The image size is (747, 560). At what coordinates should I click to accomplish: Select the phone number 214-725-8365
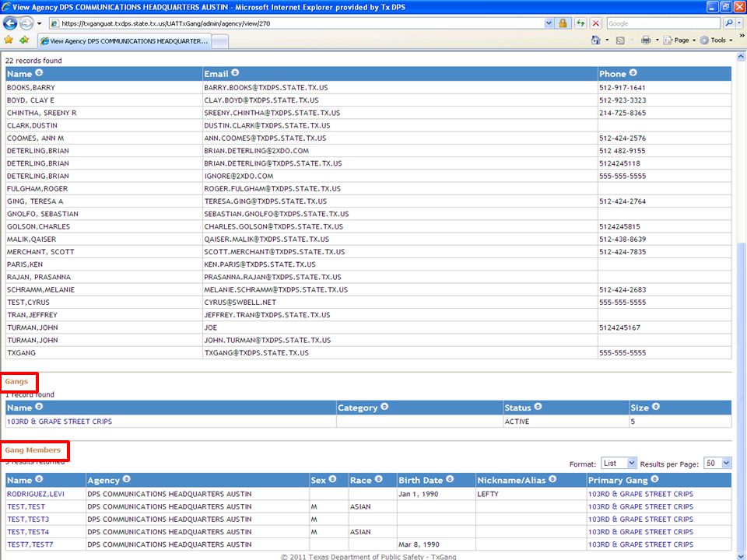click(x=622, y=113)
